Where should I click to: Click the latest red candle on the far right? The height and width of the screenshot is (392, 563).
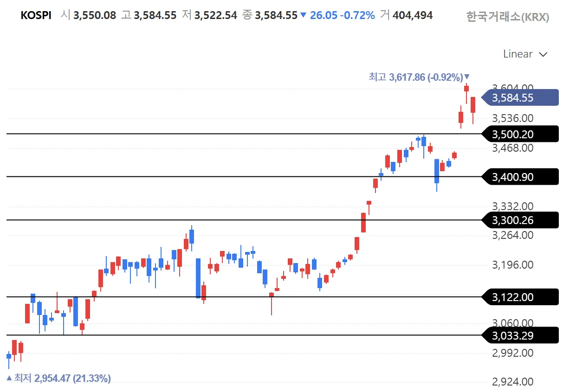473,105
